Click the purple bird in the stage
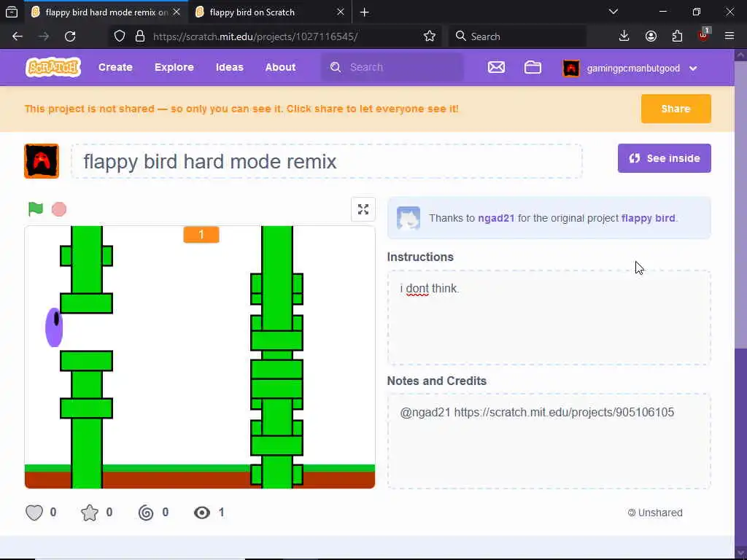The height and width of the screenshot is (560, 747). click(54, 327)
